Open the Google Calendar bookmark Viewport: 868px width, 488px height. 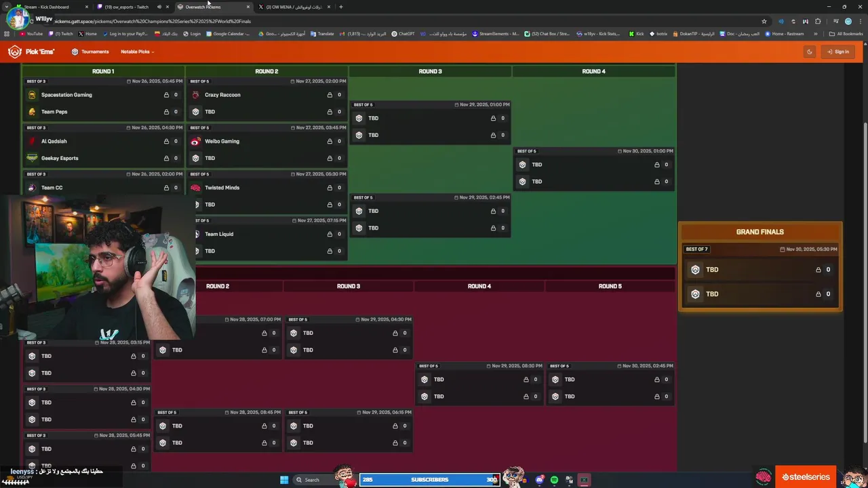[229, 33]
